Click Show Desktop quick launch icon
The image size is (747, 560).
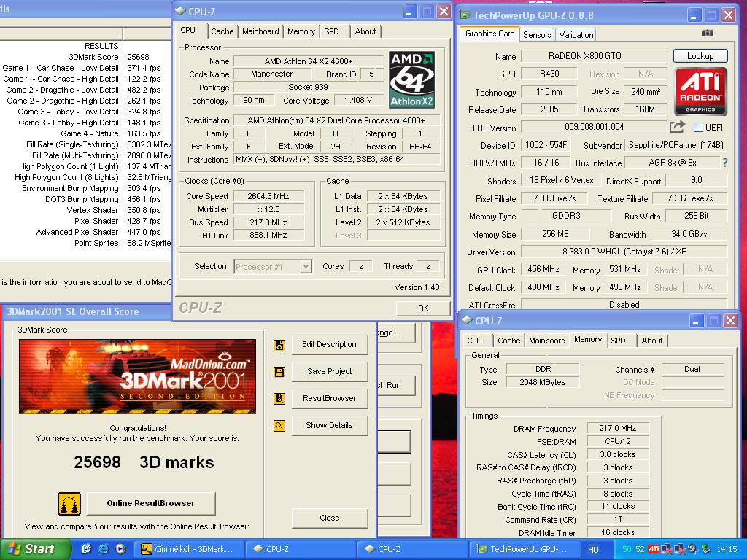[x=86, y=549]
